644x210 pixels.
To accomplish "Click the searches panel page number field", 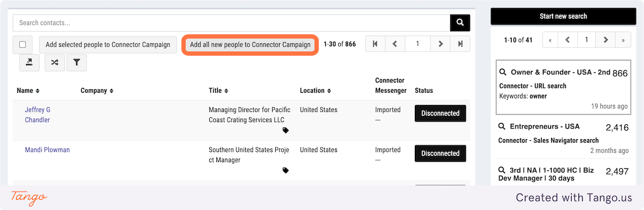I will pyautogui.click(x=587, y=40).
